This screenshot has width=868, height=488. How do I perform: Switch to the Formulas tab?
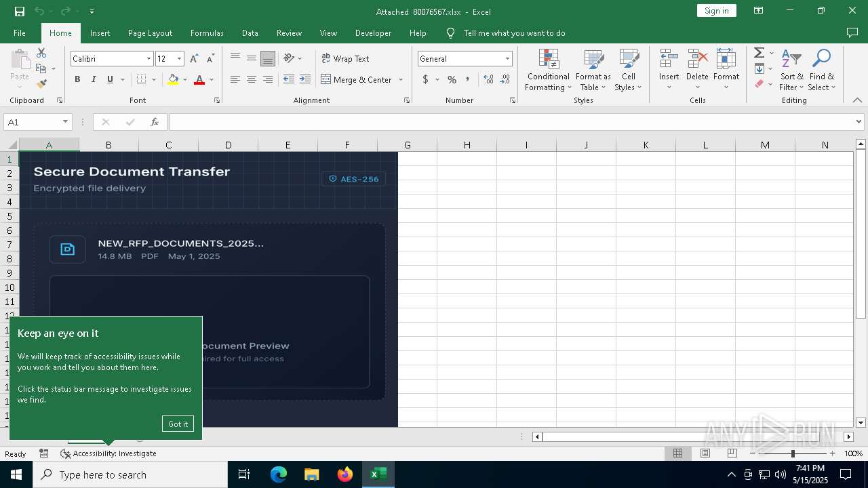pyautogui.click(x=207, y=33)
